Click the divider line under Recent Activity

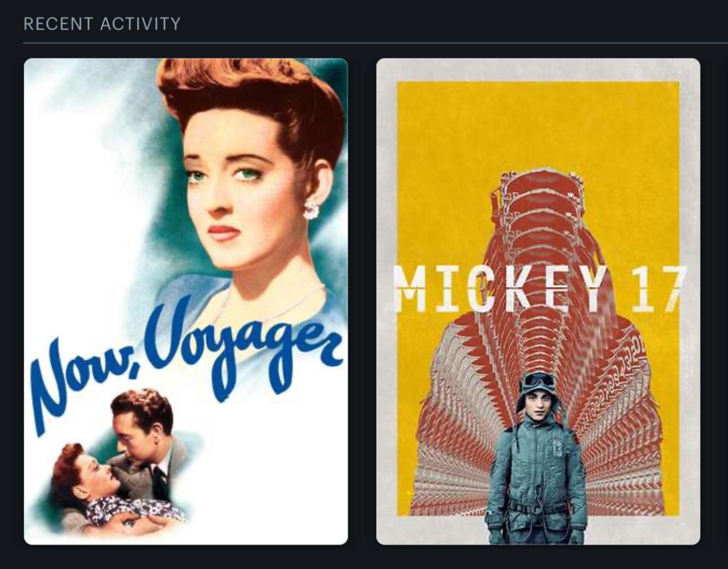click(376, 43)
